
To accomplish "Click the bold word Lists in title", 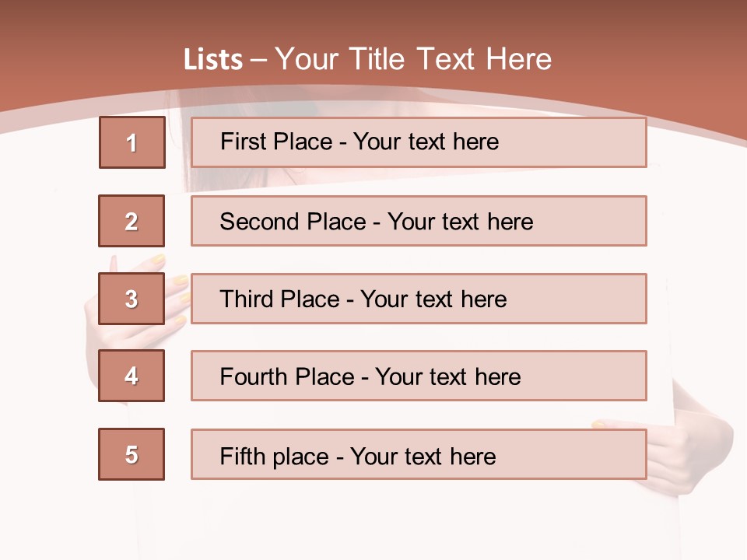I will click(x=213, y=60).
